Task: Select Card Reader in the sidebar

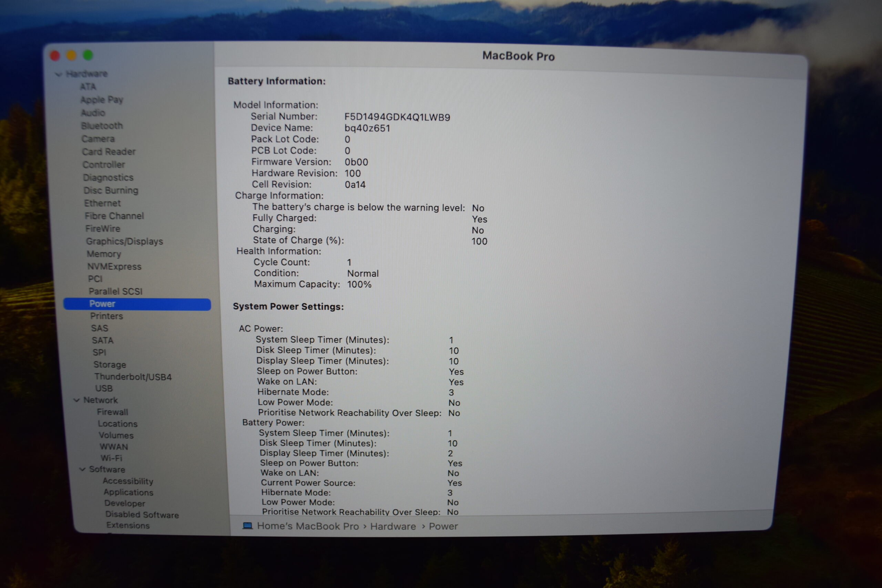Action: [x=109, y=152]
